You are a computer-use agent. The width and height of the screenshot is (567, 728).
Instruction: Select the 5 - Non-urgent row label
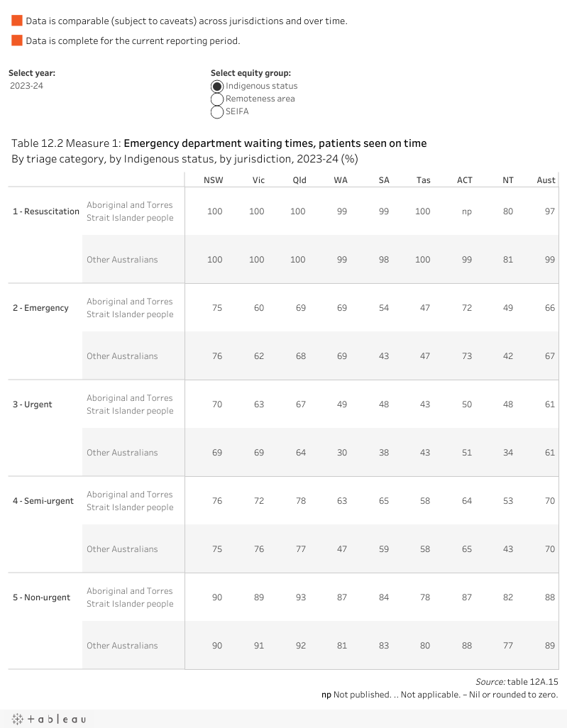(x=41, y=597)
